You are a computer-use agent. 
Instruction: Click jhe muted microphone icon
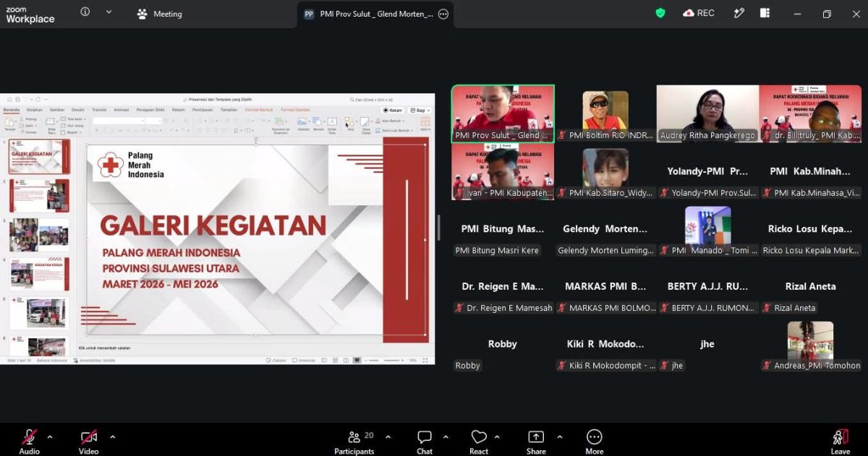pyautogui.click(x=664, y=366)
